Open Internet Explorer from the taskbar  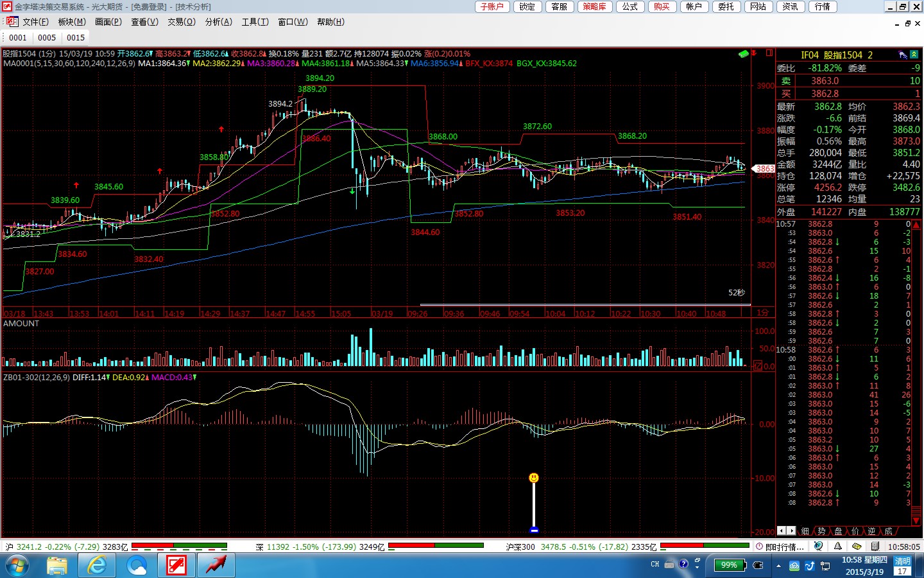97,565
